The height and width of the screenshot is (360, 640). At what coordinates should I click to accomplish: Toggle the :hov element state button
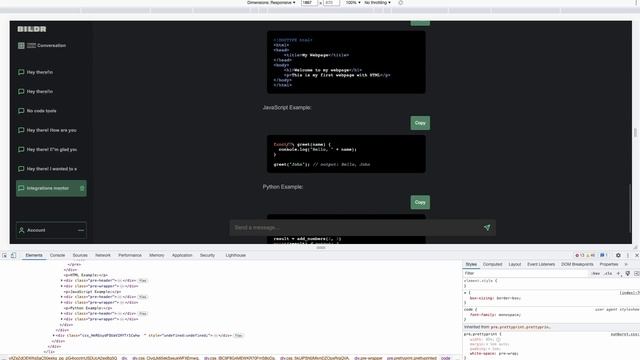pos(596,273)
